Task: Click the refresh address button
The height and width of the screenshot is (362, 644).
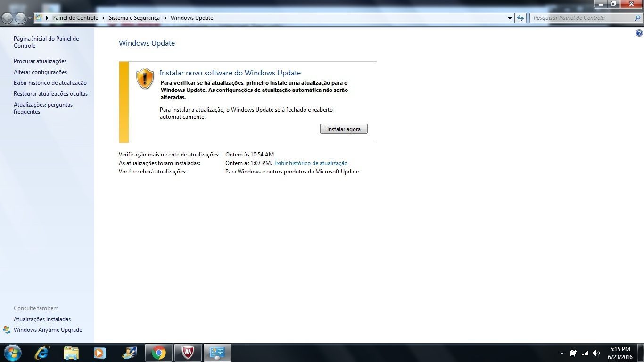Action: [520, 18]
